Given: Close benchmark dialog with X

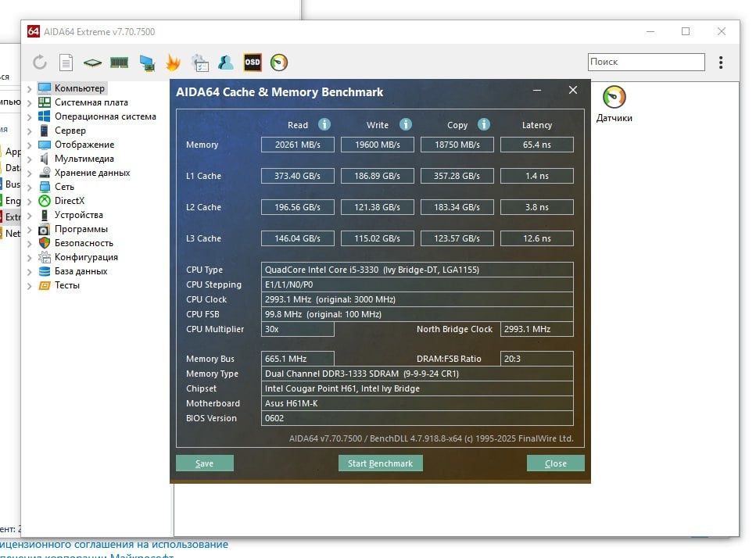Looking at the screenshot, I should click(573, 90).
